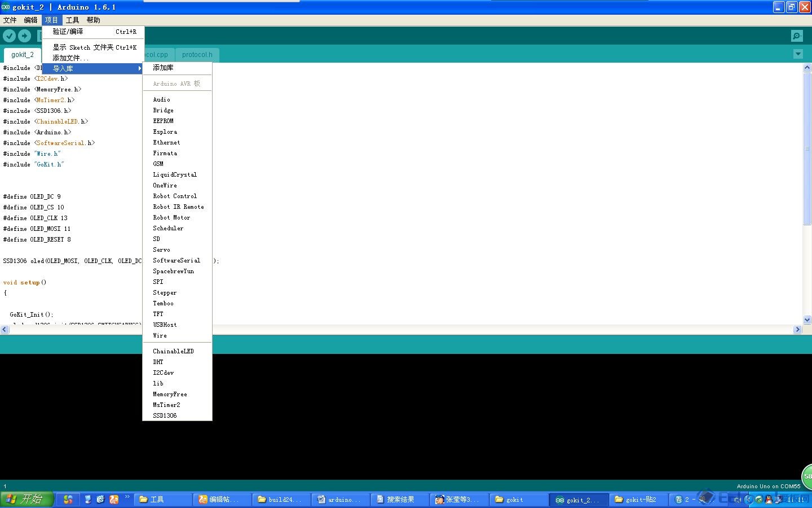812x508 pixels.
Task: Import the Scheduler library
Action: [177, 228]
